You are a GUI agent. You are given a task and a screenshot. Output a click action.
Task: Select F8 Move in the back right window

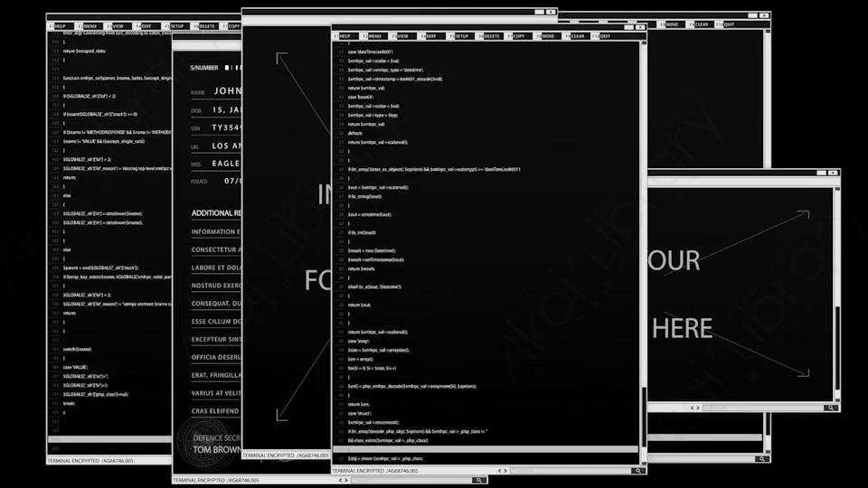pyautogui.click(x=669, y=24)
